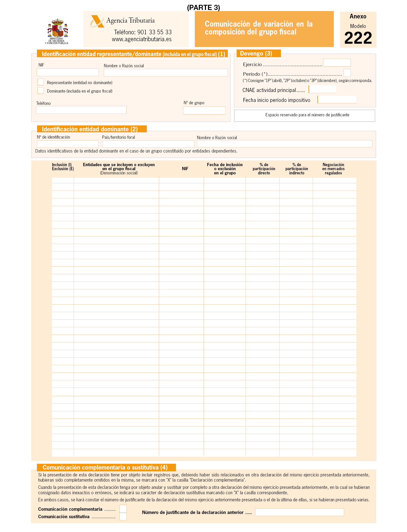Image resolution: width=407 pixels, height=532 pixels.
Task: Click the Fecha de inclusión o exclusión header
Action: [x=225, y=169]
